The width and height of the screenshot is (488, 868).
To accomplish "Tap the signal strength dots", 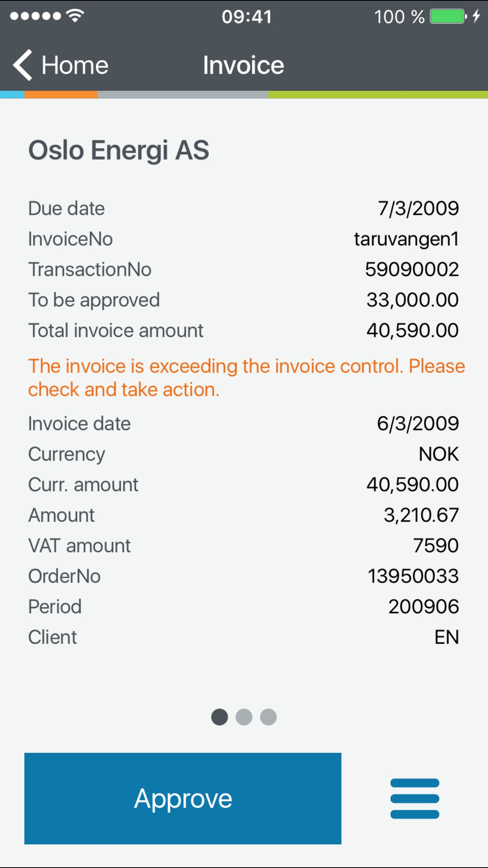I will pyautogui.click(x=35, y=16).
